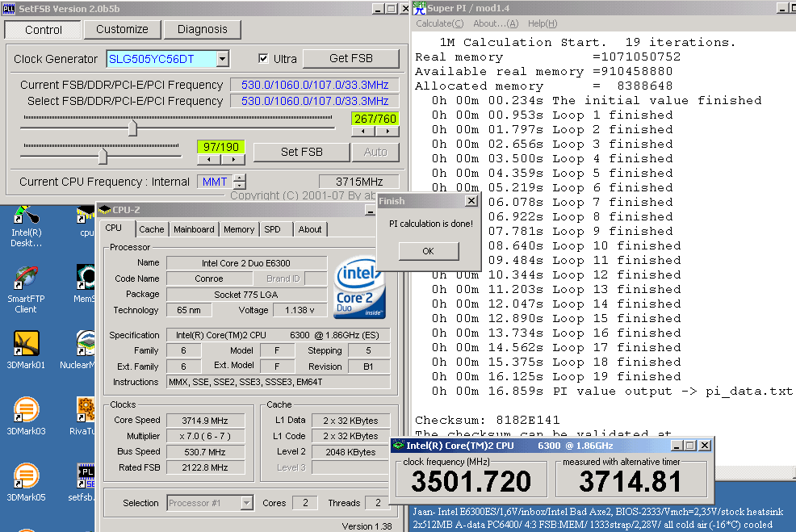Open the About menu in Super PI
The height and width of the screenshot is (532, 796).
[496, 23]
